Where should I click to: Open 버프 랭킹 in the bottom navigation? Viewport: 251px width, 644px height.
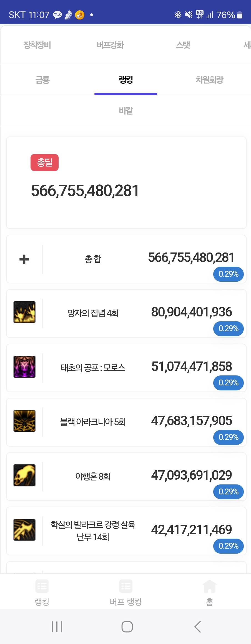125,593
